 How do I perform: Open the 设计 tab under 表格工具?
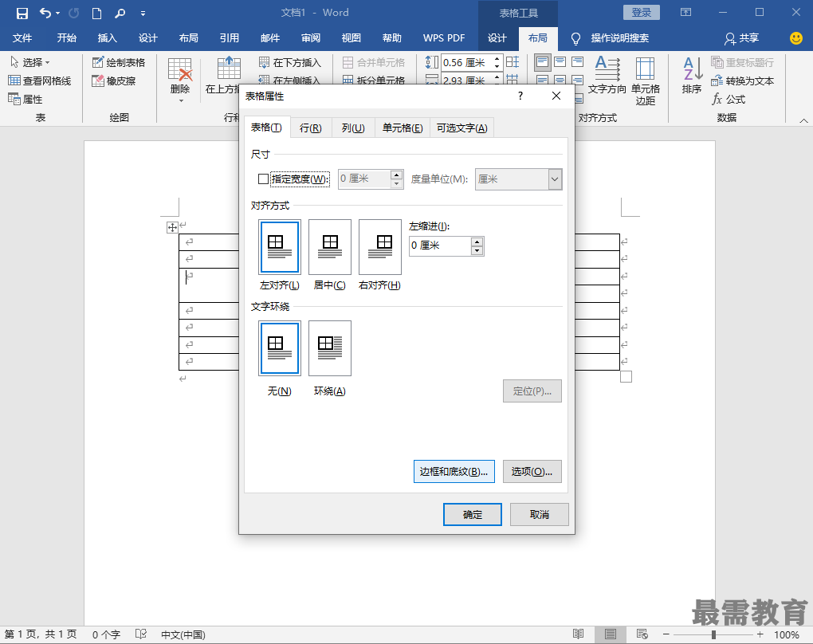coord(497,37)
